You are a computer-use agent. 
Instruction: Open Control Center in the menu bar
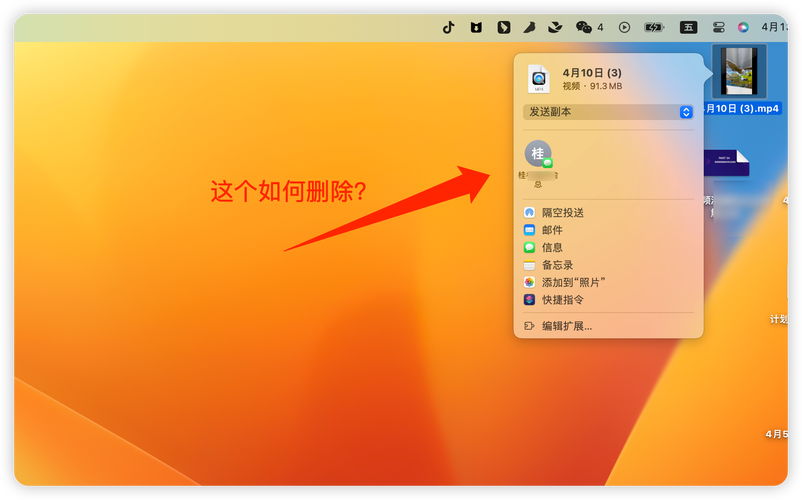(719, 27)
